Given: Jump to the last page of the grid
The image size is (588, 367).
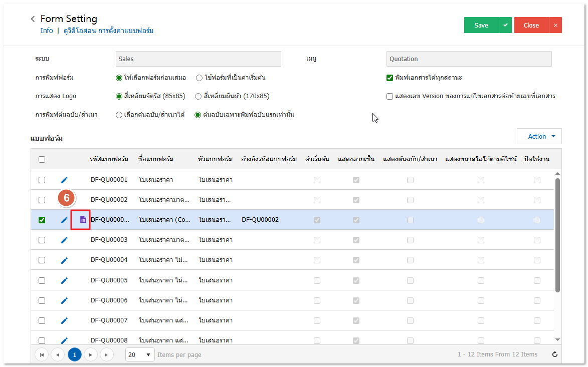Looking at the screenshot, I should pyautogui.click(x=106, y=354).
